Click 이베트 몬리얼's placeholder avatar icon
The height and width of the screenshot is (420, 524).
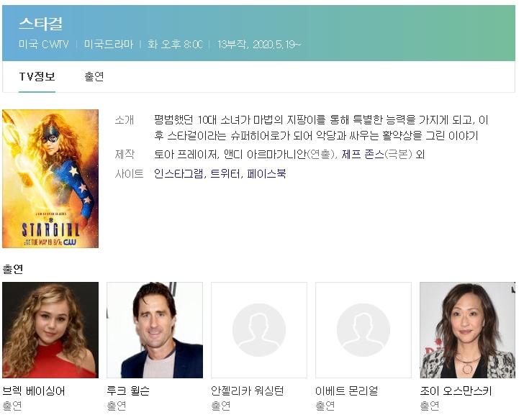[x=363, y=330]
